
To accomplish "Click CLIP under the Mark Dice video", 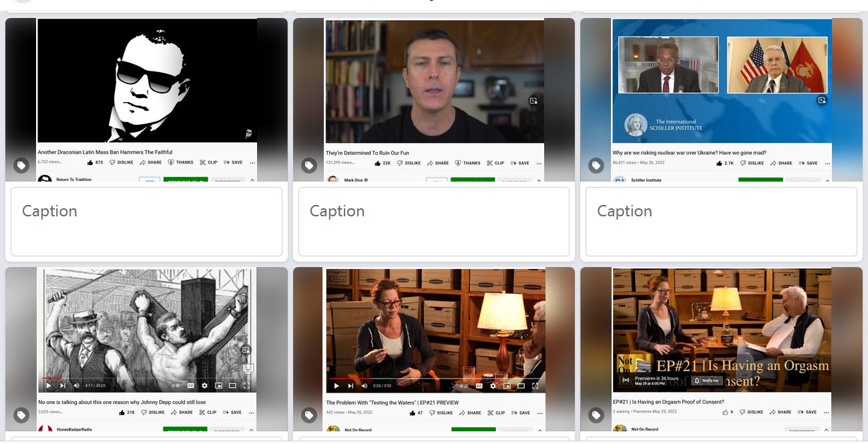I will [x=496, y=163].
